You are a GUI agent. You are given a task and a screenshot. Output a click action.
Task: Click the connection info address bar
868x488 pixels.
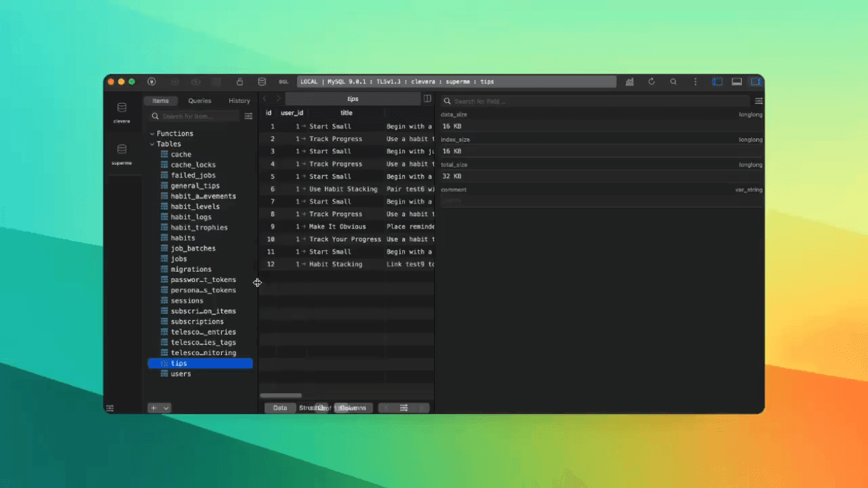456,81
